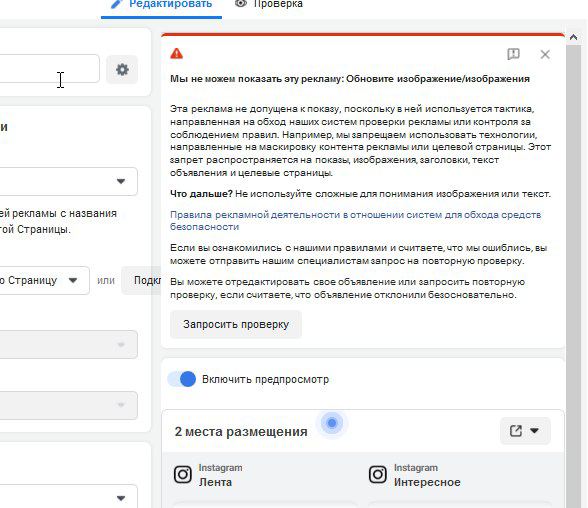Click the red warning triangle icon
Screen dimensions: 588x508
(177, 54)
